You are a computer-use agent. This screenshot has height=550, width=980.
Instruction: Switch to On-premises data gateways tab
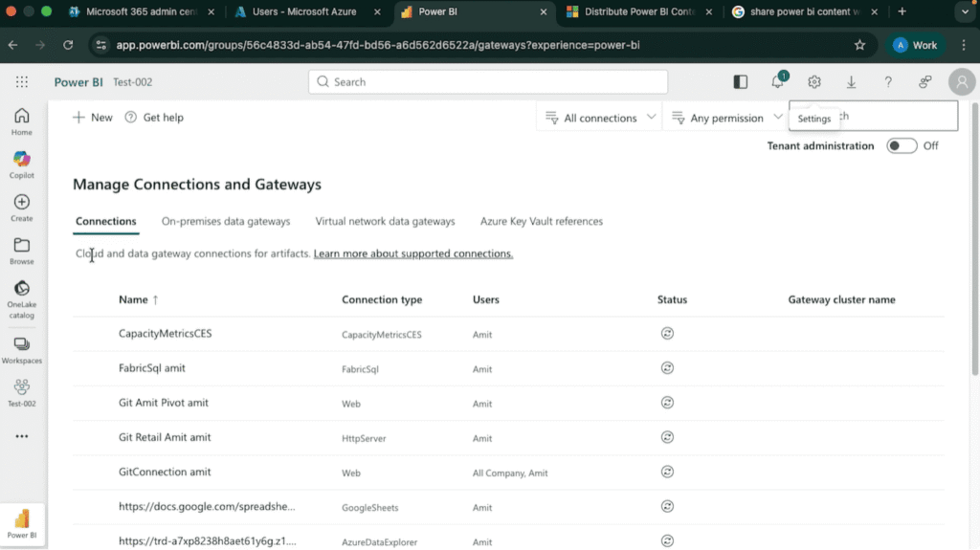[x=226, y=221]
